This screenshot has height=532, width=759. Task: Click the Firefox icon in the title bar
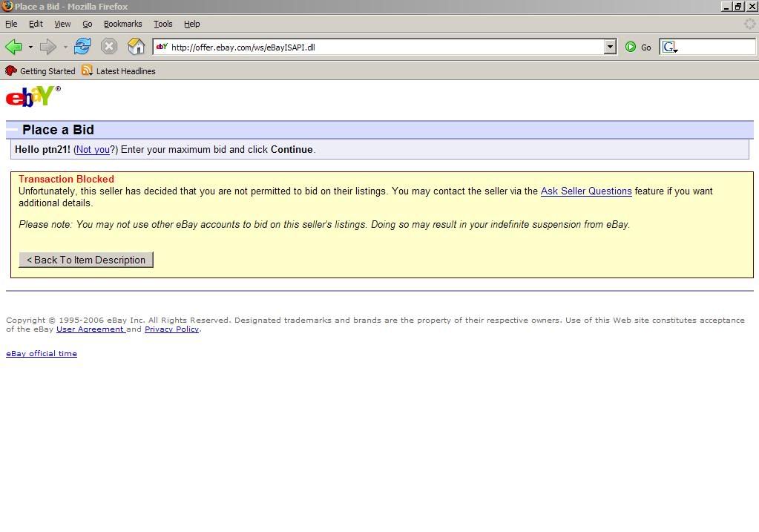(7, 6)
